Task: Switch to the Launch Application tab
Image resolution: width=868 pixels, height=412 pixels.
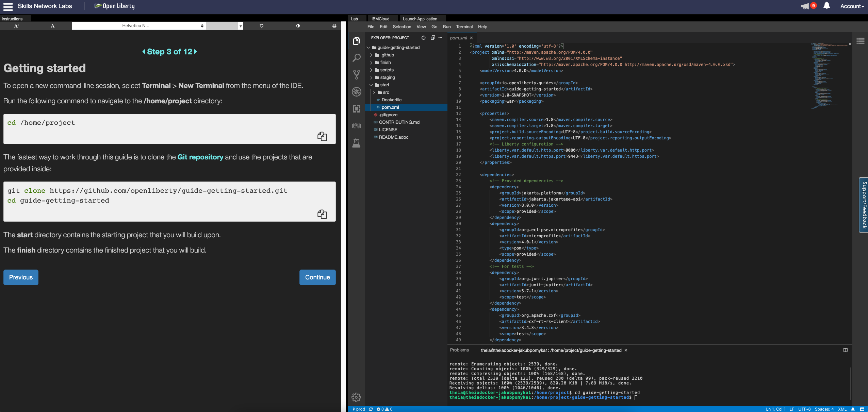Action: (420, 19)
